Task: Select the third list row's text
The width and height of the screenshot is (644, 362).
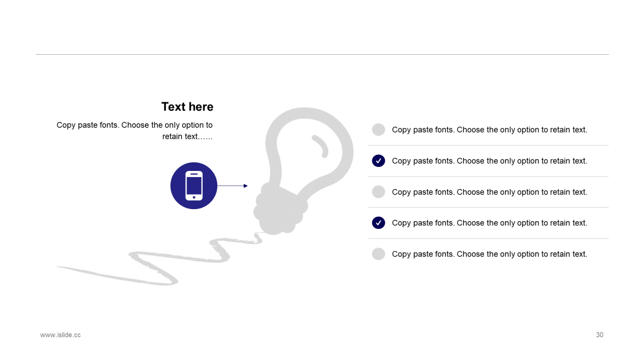Action: 490,192
